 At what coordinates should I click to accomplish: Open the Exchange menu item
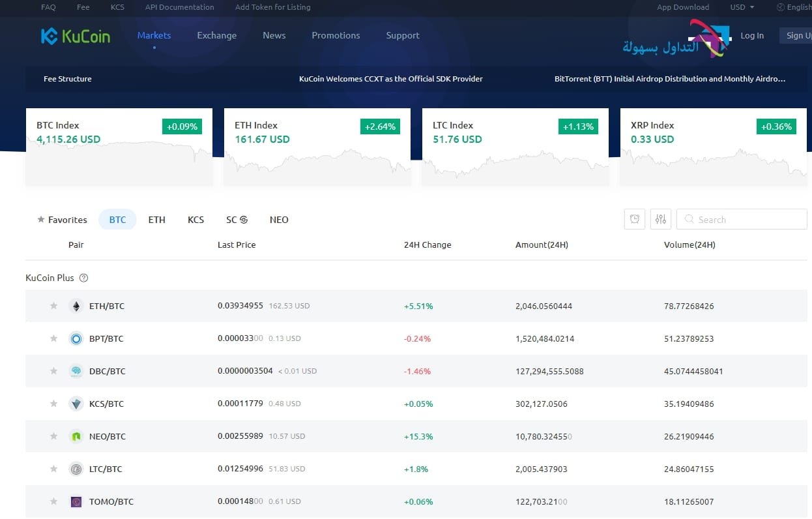tap(217, 35)
